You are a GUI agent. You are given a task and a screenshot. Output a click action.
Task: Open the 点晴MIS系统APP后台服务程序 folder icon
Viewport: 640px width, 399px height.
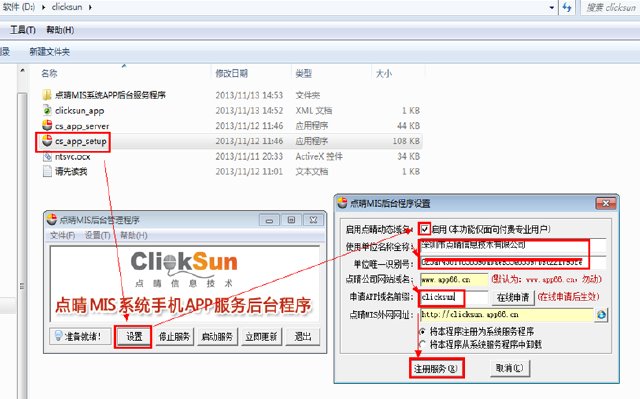tap(47, 95)
